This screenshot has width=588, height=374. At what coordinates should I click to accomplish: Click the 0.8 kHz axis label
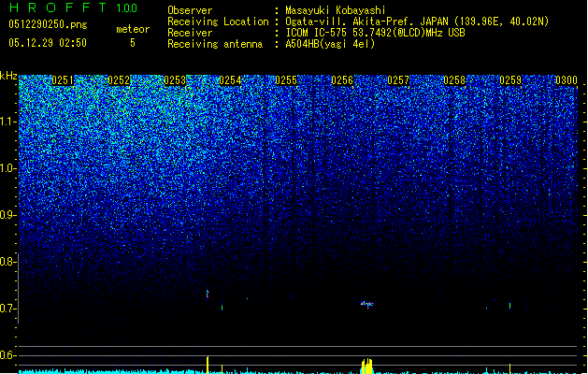click(7, 262)
